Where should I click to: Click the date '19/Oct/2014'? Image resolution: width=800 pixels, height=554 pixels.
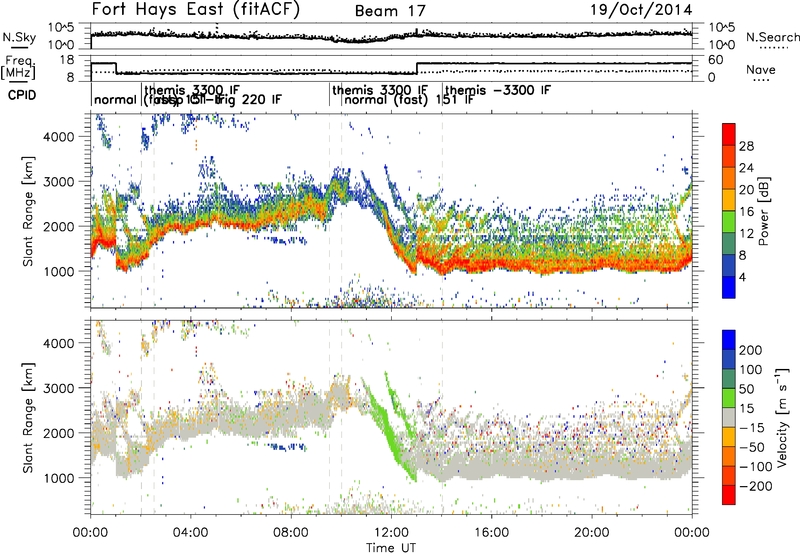(x=641, y=10)
